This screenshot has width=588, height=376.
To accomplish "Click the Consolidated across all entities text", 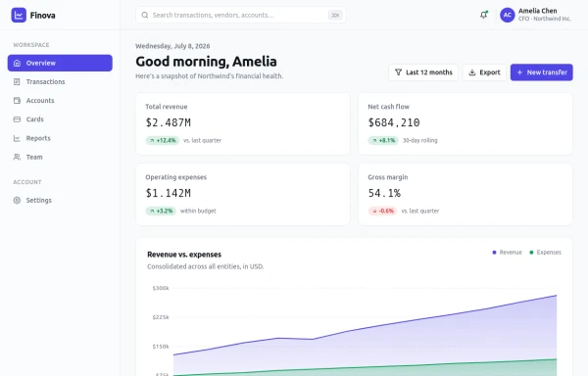I will 206,266.
